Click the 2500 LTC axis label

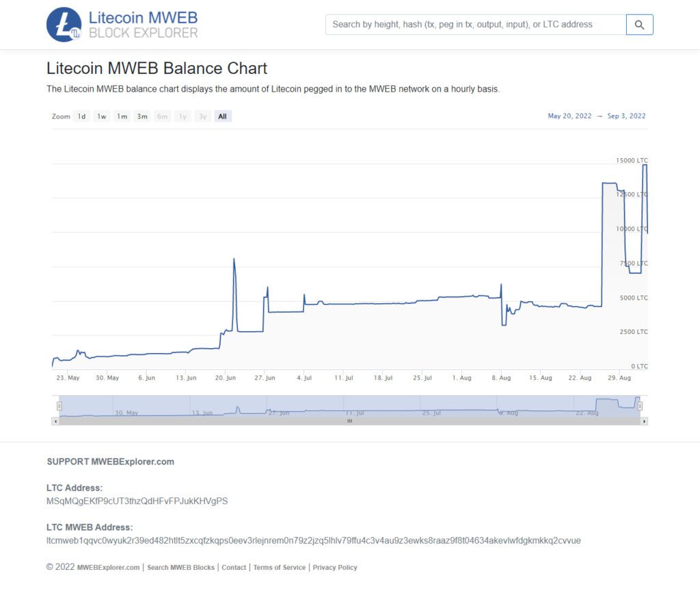634,332
